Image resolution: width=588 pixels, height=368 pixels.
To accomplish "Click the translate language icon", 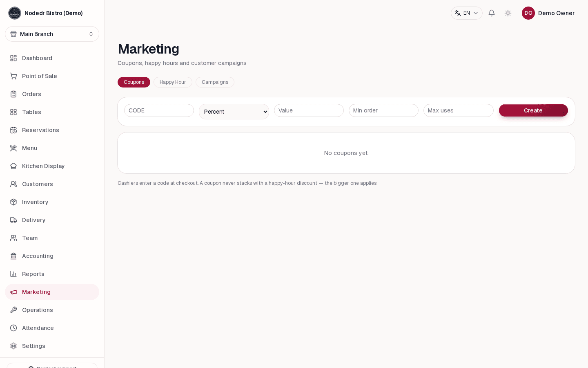I will (x=458, y=13).
